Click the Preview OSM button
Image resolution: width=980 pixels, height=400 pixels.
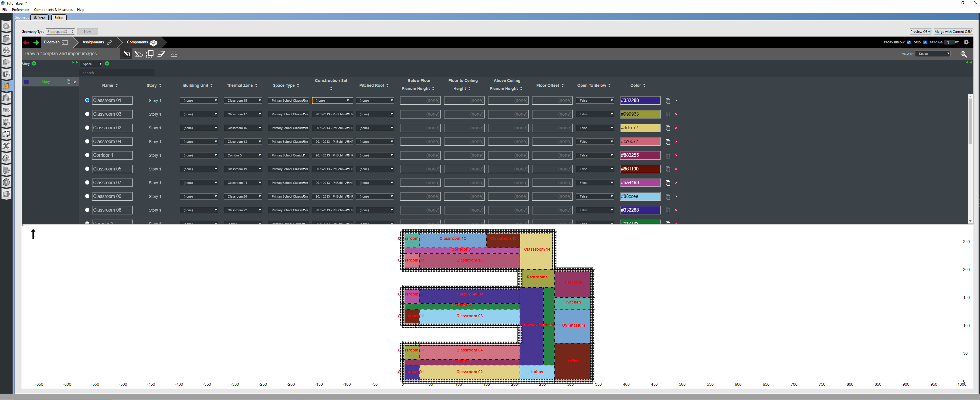click(x=920, y=32)
